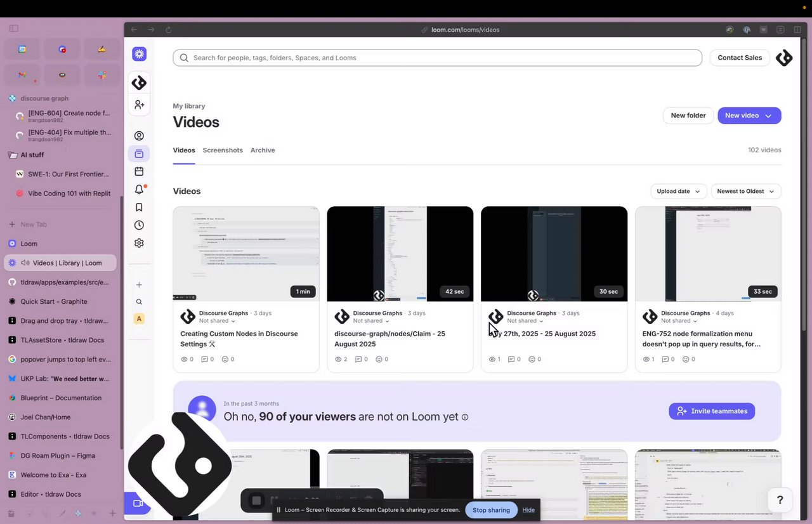Viewport: 812px width, 524px height.
Task: Select the Quick Start - Graphite tab
Action: [x=60, y=301]
